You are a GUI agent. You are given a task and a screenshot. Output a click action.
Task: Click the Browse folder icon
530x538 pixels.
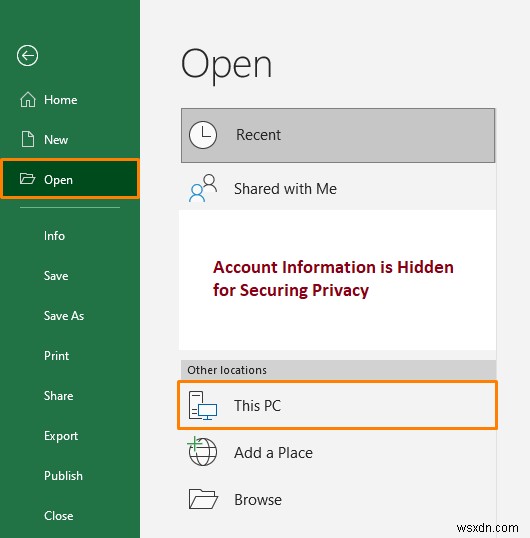[203, 499]
